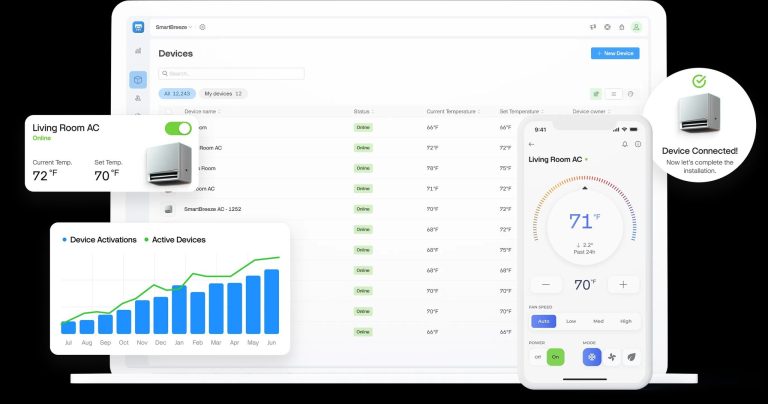Select the snowflake cool mode icon
768x404 pixels.
[x=592, y=357]
